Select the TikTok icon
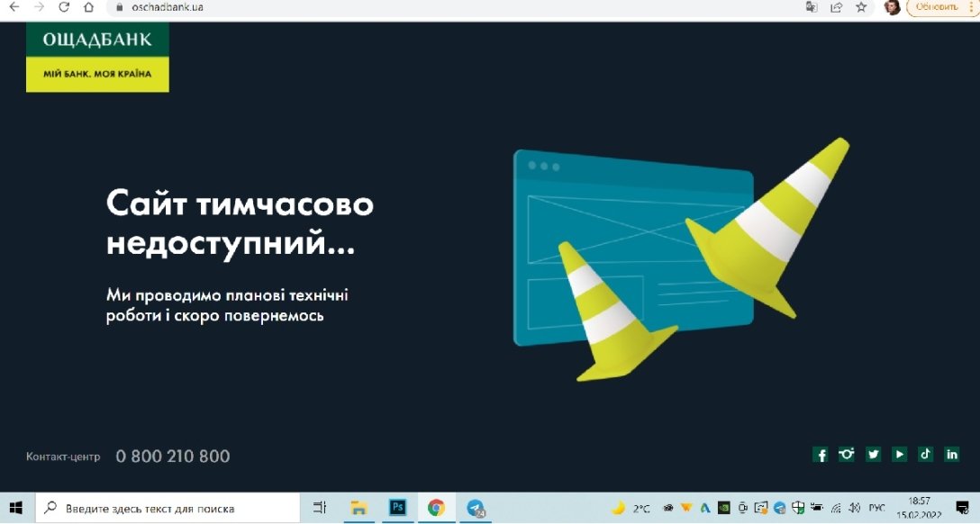This screenshot has height=524, width=980. pyautogui.click(x=925, y=455)
